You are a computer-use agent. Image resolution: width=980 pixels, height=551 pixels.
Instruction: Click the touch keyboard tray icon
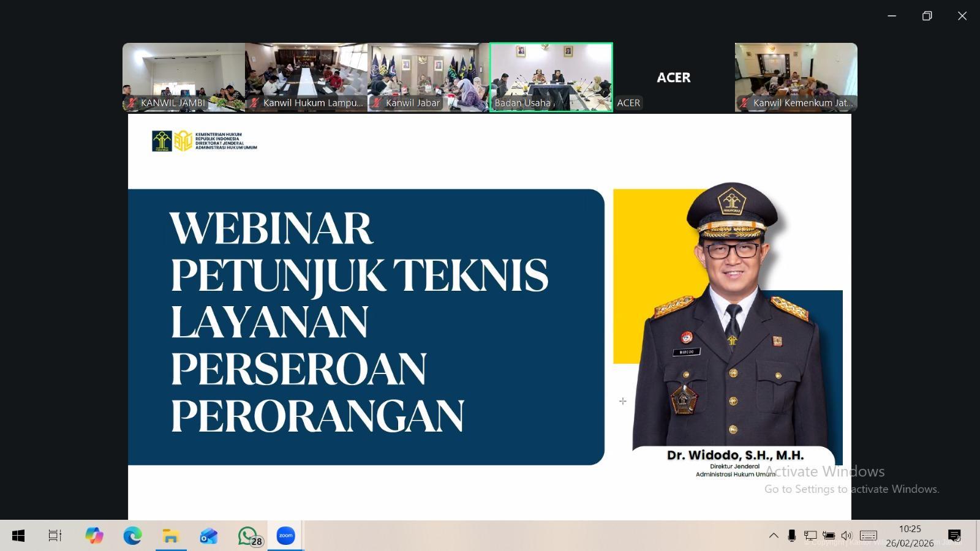868,535
